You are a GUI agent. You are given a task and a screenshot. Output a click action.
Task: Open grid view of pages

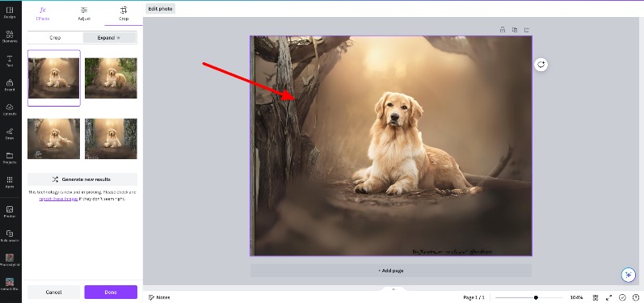[596, 297]
